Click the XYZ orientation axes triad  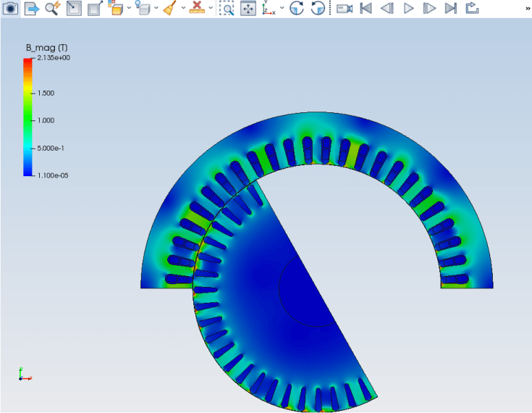[x=23, y=374]
